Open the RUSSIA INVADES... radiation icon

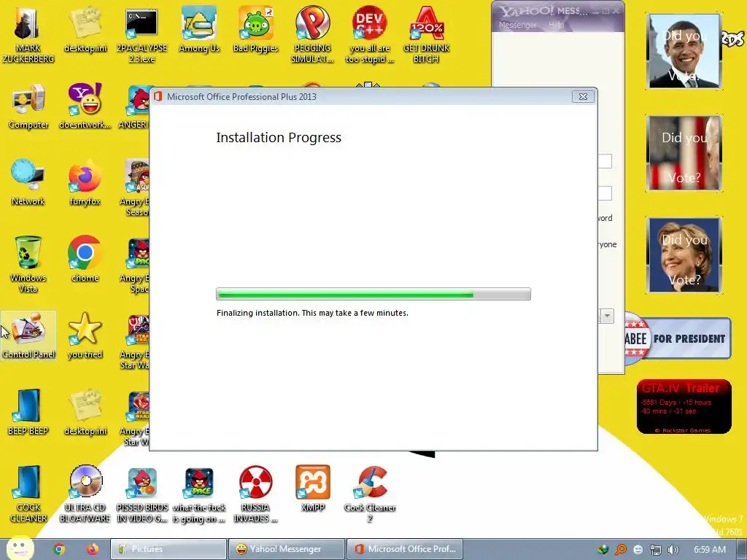(255, 494)
